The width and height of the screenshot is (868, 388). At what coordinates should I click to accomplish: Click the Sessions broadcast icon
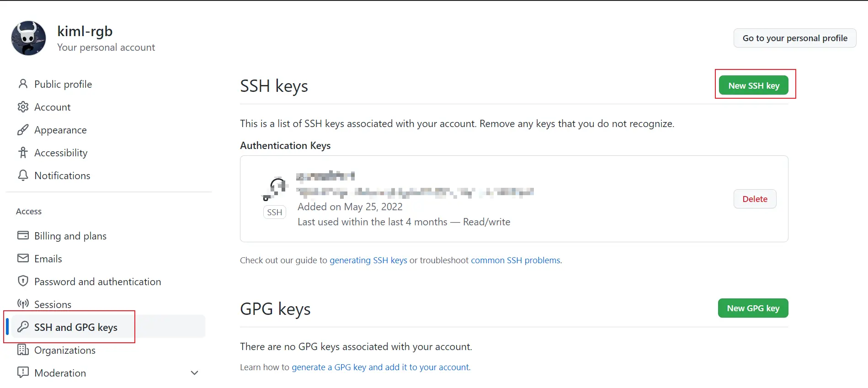(23, 304)
